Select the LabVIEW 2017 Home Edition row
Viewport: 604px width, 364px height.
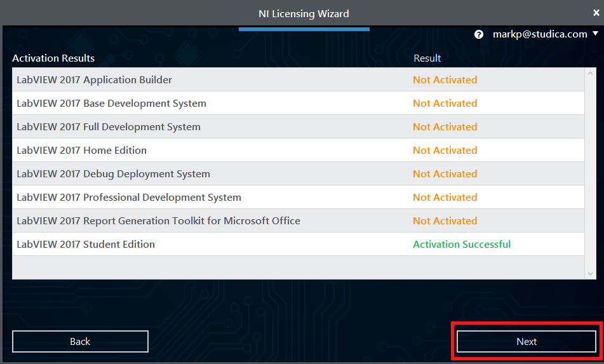point(298,150)
